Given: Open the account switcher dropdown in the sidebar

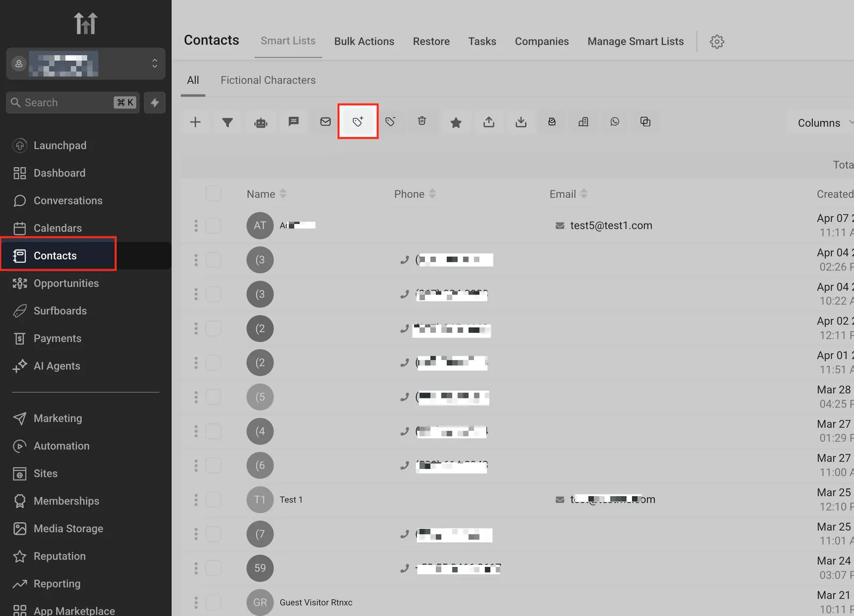Looking at the screenshot, I should click(85, 63).
